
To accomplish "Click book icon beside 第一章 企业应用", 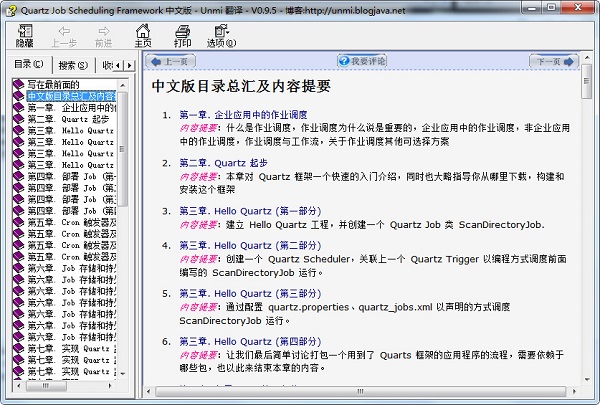I will point(18,108).
